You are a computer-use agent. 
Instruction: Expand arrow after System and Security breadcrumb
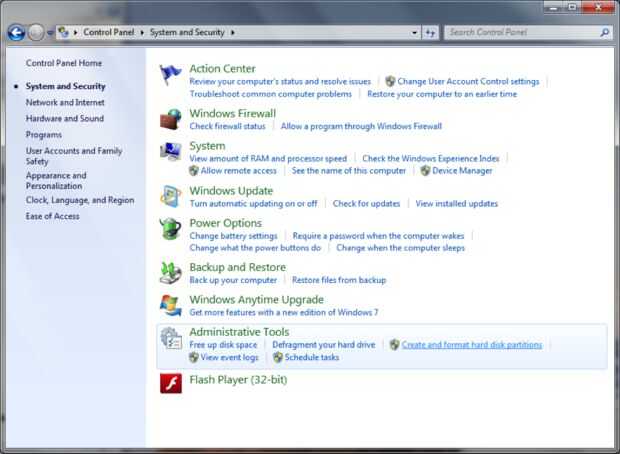tap(232, 32)
